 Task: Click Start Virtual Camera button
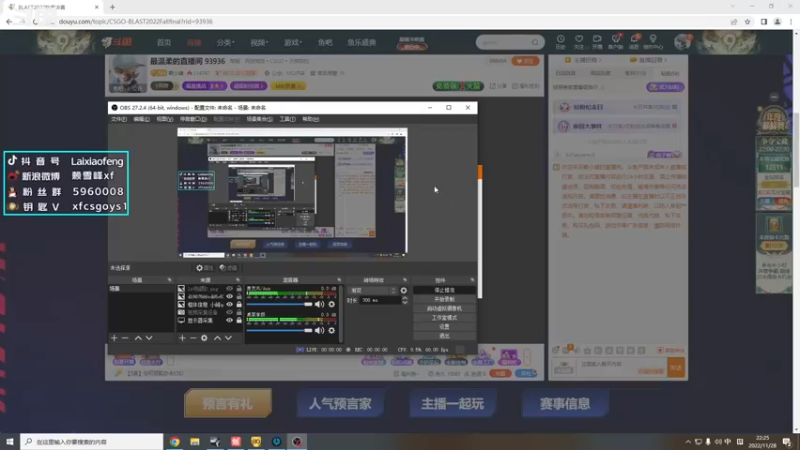pyautogui.click(x=444, y=308)
